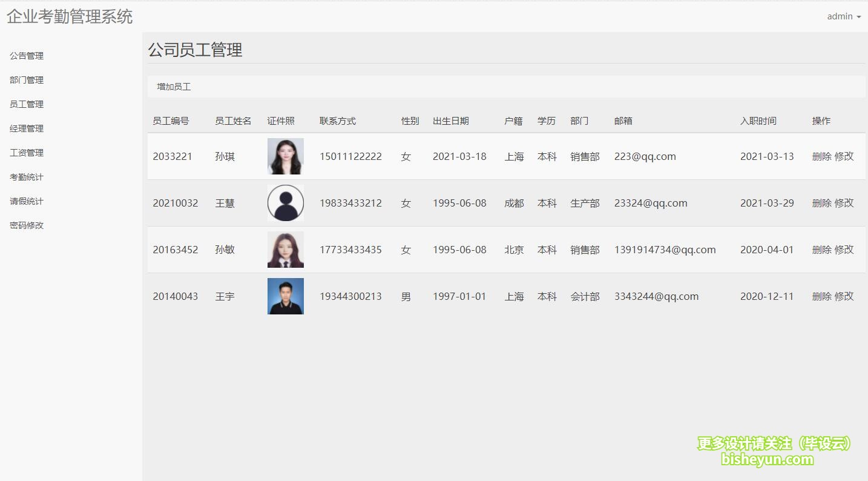Edit employee 王慧 via 修改 link
This screenshot has height=481, width=868.
point(844,203)
